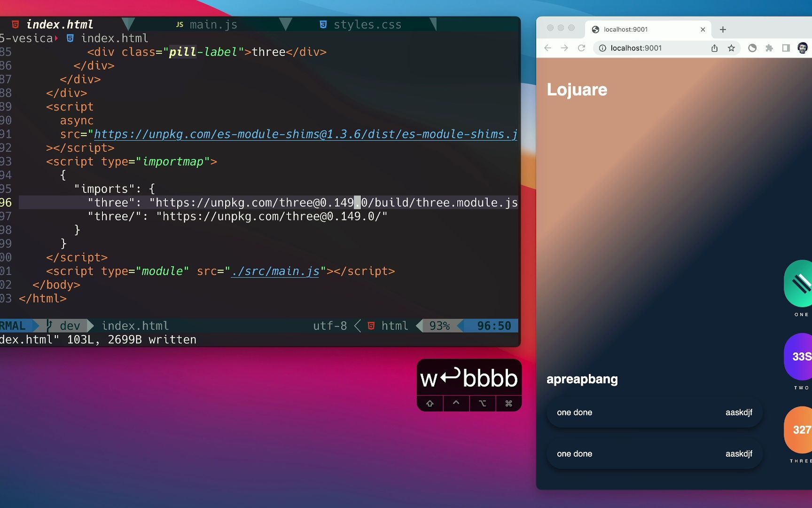Click the first 'one done' list row
812x508 pixels.
coord(654,413)
